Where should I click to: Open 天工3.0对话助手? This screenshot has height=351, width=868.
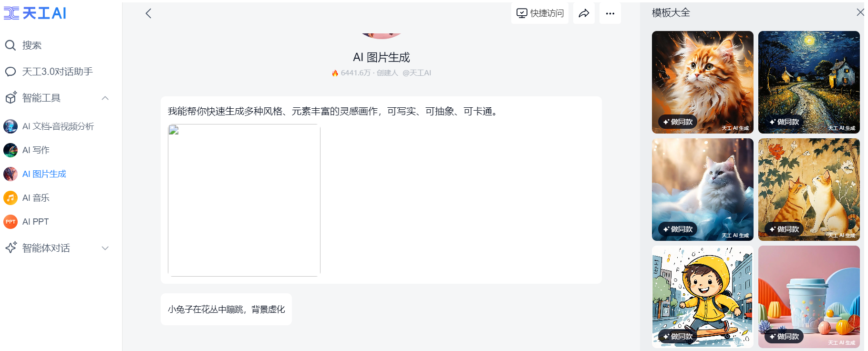click(x=57, y=72)
